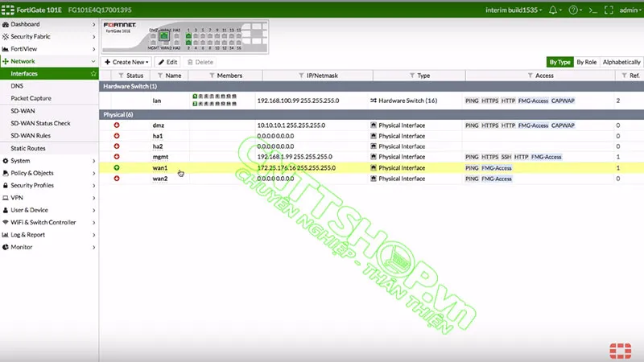The image size is (644, 362).
Task: Expand the Policy & Objects menu
Action: tap(48, 173)
